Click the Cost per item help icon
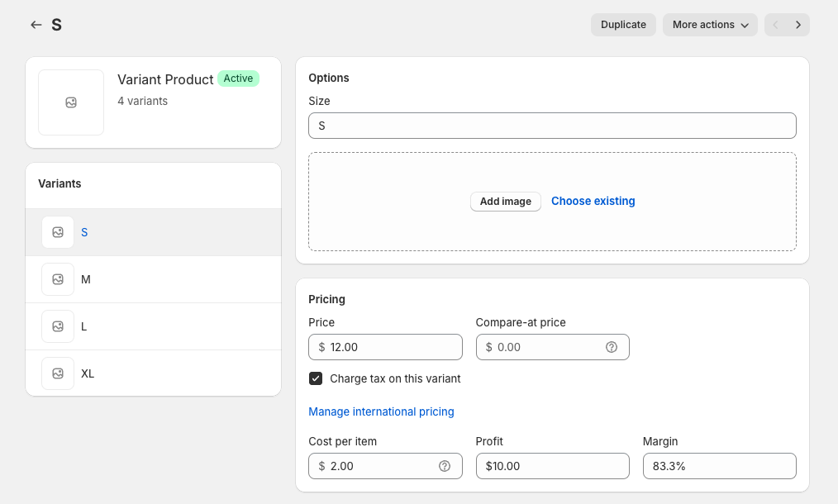This screenshot has height=504, width=838. [445, 466]
